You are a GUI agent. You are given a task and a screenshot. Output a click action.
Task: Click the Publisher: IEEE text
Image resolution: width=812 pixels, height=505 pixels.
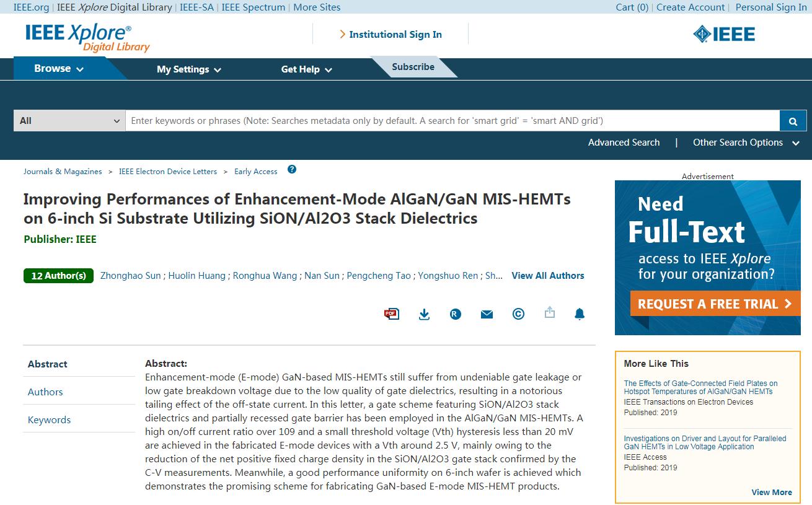[60, 239]
